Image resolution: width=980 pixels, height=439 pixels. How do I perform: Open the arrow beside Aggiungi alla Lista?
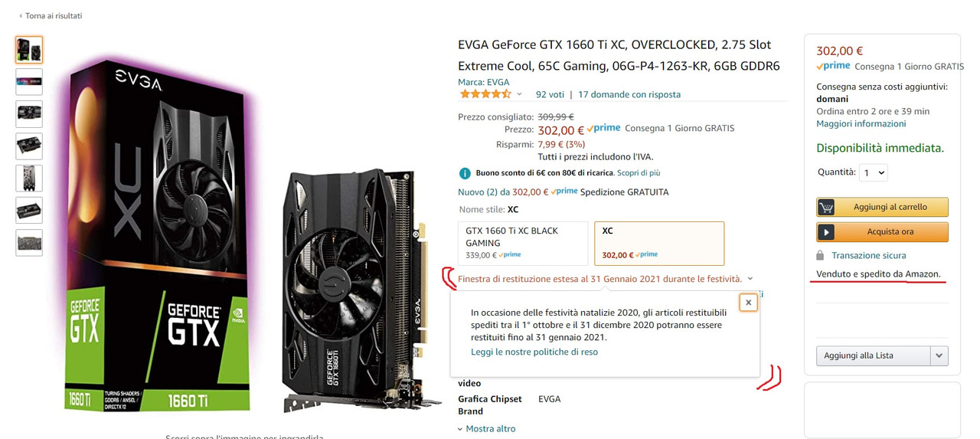point(939,355)
